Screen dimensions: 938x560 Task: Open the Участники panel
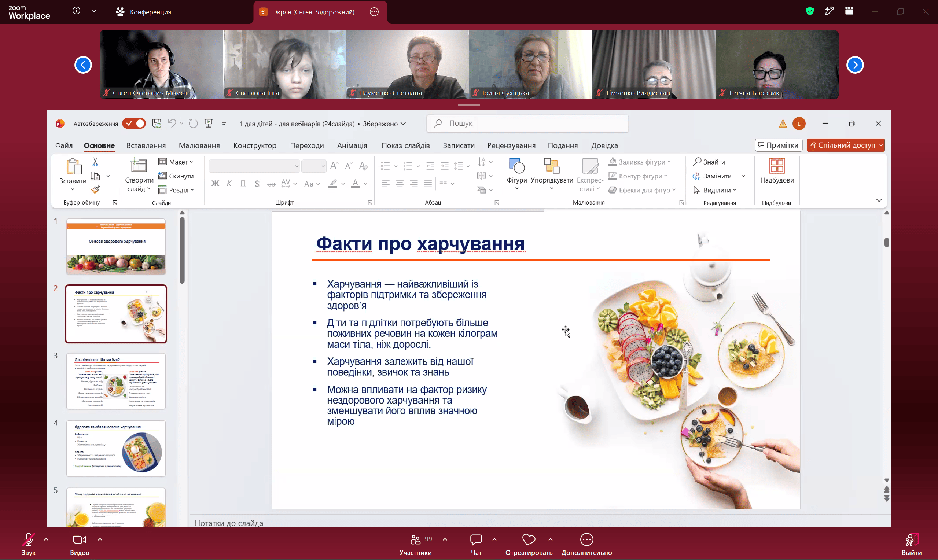click(x=415, y=545)
